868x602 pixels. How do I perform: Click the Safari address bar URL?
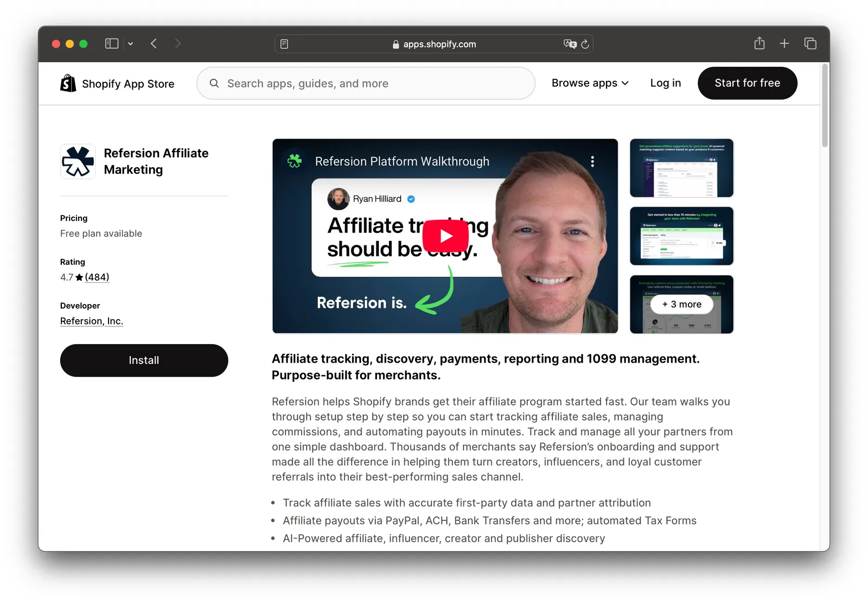coord(439,44)
